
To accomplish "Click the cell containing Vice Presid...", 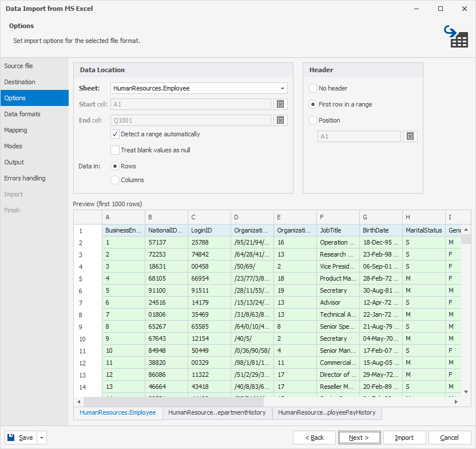I will point(338,266).
